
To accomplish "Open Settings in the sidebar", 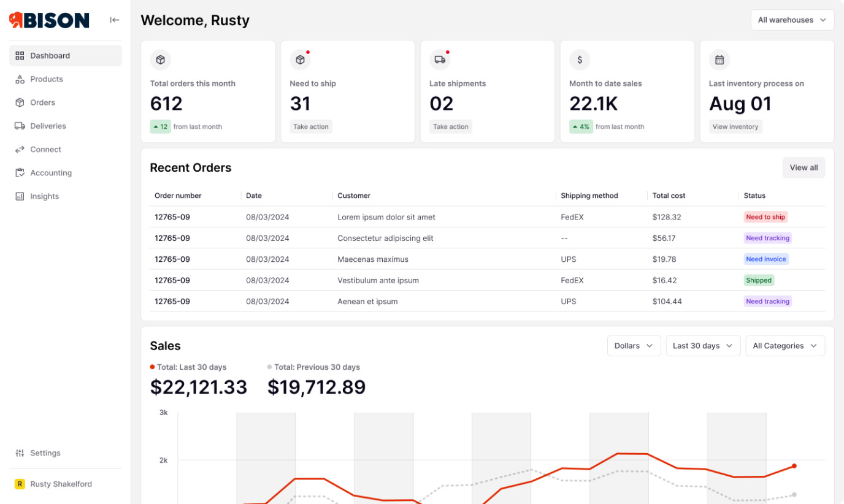I will click(x=66, y=453).
